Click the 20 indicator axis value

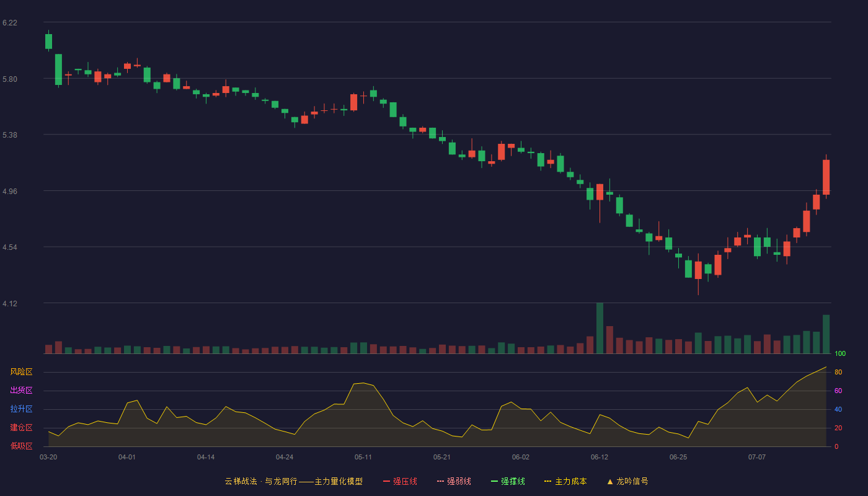click(838, 428)
